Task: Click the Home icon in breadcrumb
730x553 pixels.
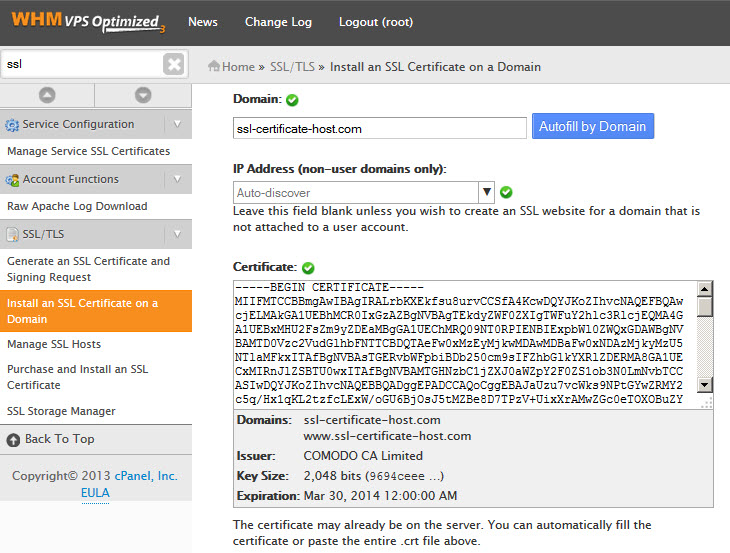Action: pyautogui.click(x=214, y=67)
